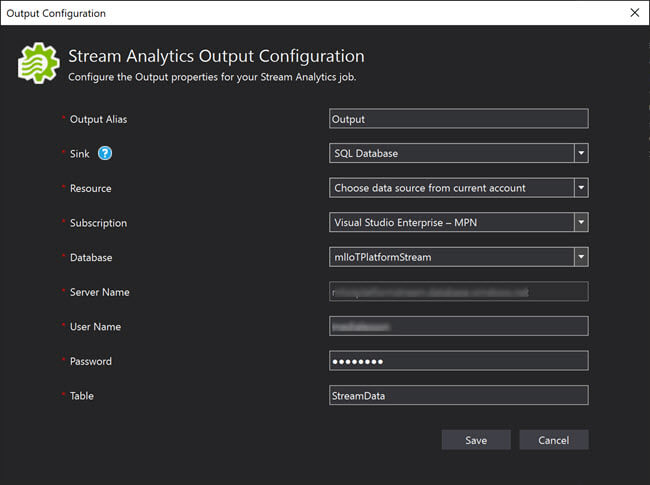This screenshot has height=485, width=650.
Task: Click the Output Configuration title bar text
Action: [56, 13]
